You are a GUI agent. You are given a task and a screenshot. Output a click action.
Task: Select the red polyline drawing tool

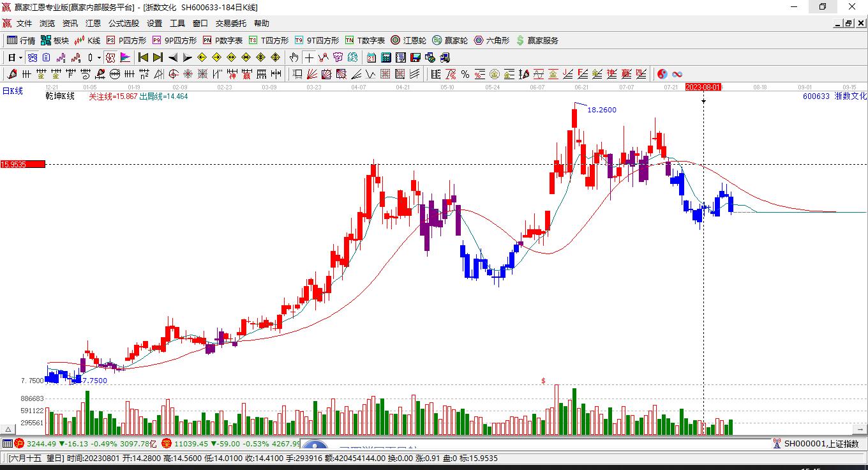click(324, 57)
